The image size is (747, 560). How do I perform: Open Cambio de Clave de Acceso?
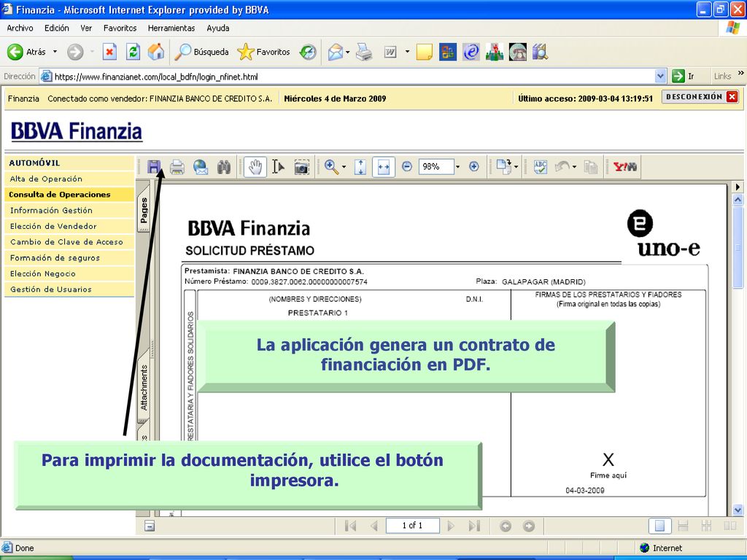pos(69,242)
